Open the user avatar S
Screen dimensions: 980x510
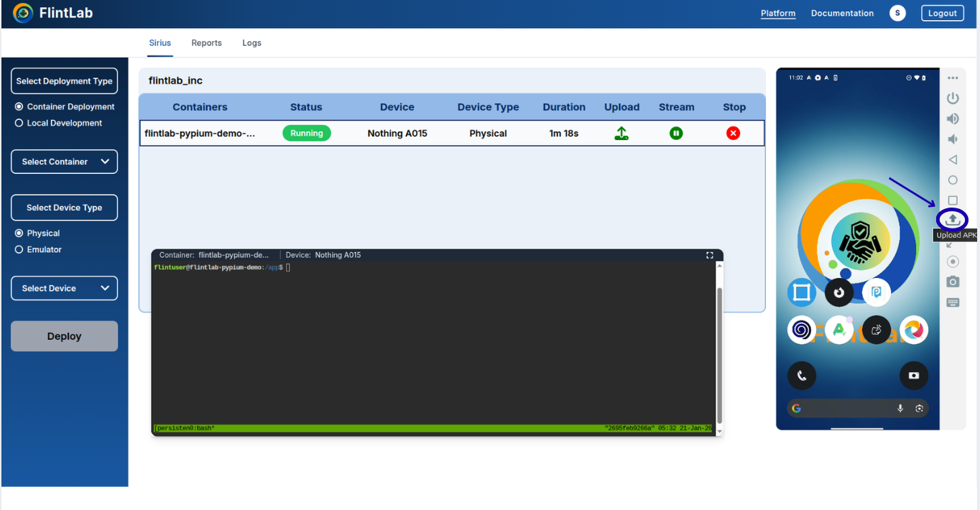897,13
